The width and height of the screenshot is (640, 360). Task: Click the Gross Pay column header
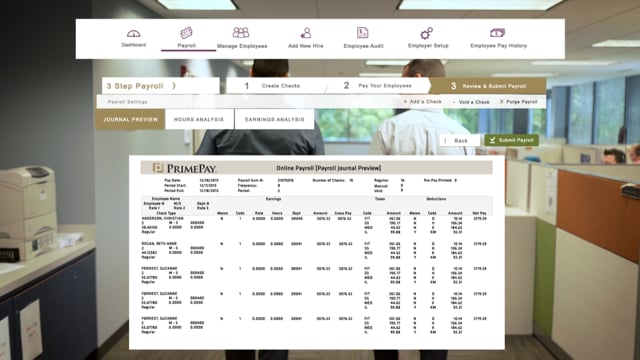click(343, 213)
